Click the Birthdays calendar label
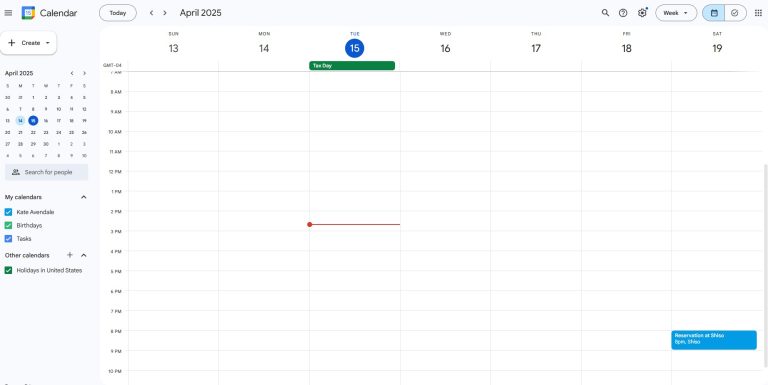Viewport: 768px width, 385px height. 29,225
